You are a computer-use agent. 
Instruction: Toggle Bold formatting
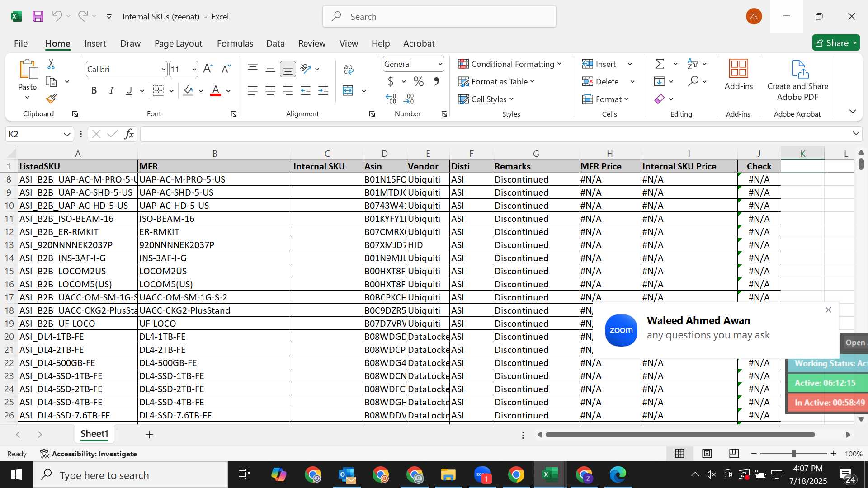94,91
